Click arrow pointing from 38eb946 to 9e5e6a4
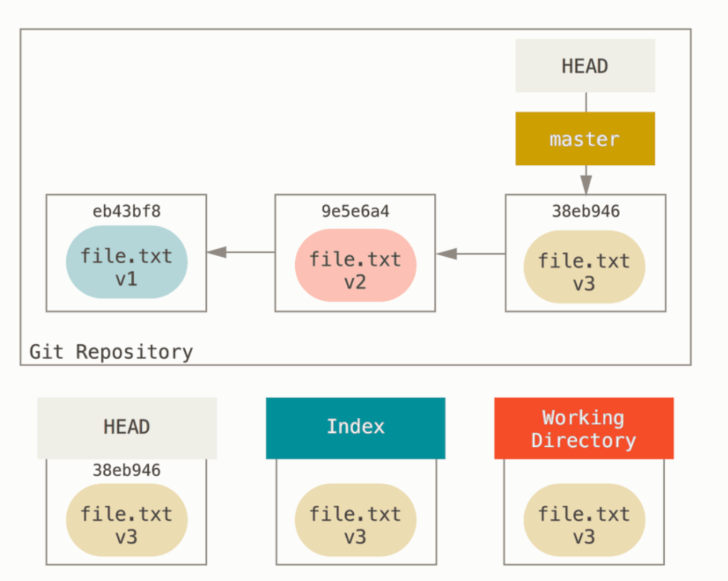This screenshot has height=581, width=728. pyautogui.click(x=448, y=253)
